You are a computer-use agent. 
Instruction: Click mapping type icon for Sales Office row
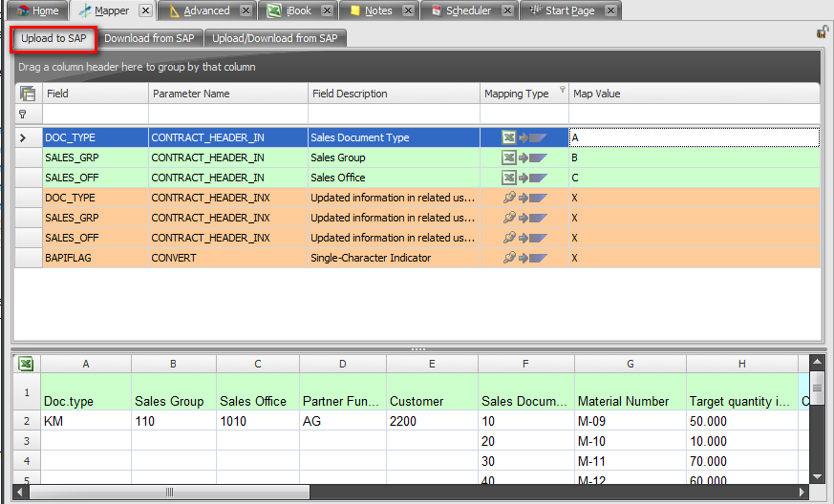pyautogui.click(x=524, y=178)
